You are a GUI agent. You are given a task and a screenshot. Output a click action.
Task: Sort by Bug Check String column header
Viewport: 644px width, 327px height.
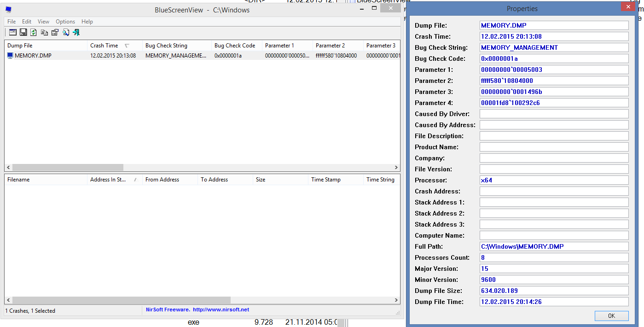pos(177,46)
